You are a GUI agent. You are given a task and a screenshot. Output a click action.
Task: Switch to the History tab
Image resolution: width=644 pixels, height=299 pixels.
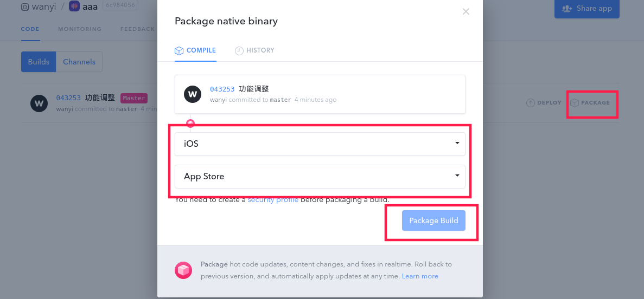pos(254,50)
